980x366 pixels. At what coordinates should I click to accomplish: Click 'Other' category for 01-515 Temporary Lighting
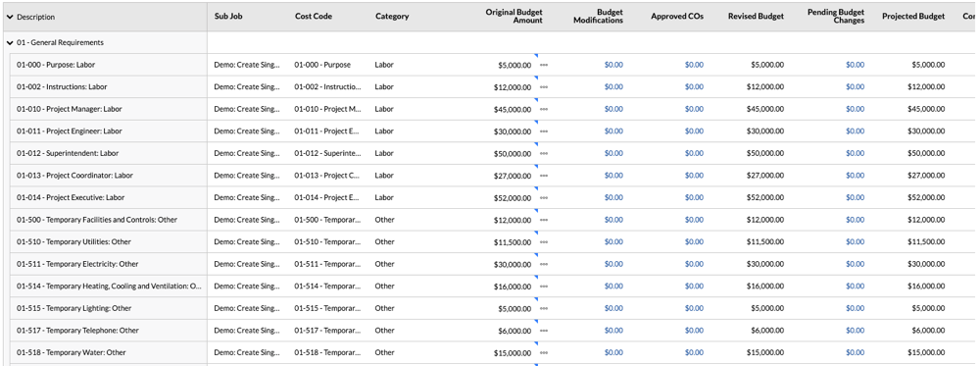(x=384, y=308)
